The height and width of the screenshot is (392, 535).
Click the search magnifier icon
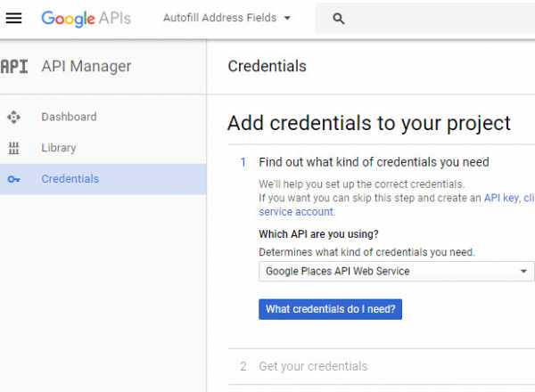click(338, 19)
